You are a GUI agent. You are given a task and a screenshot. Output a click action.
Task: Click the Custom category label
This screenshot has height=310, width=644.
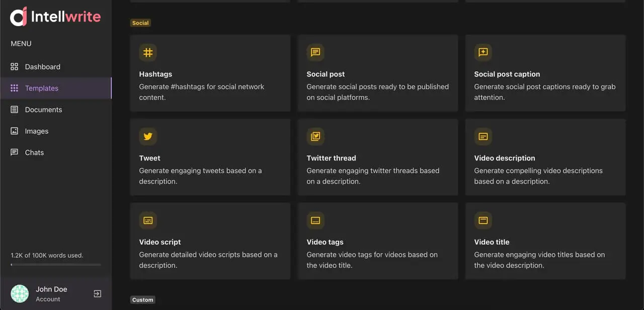pyautogui.click(x=142, y=300)
